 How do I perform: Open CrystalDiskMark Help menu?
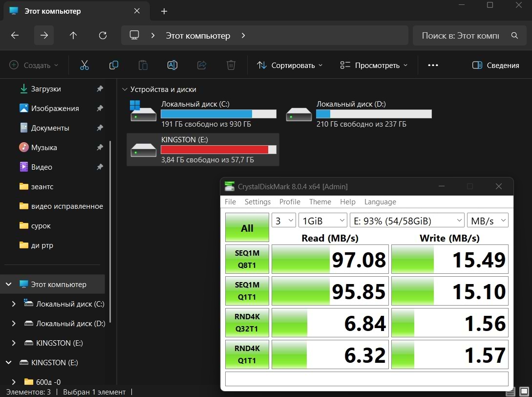(348, 202)
